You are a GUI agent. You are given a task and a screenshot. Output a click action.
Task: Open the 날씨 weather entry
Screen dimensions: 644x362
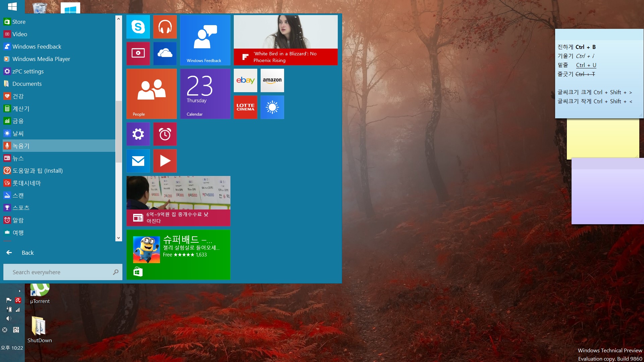tap(59, 133)
